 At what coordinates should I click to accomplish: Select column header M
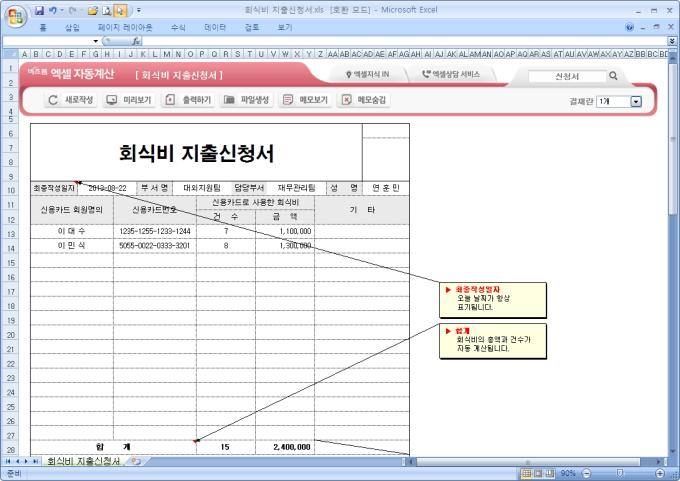(x=167, y=54)
